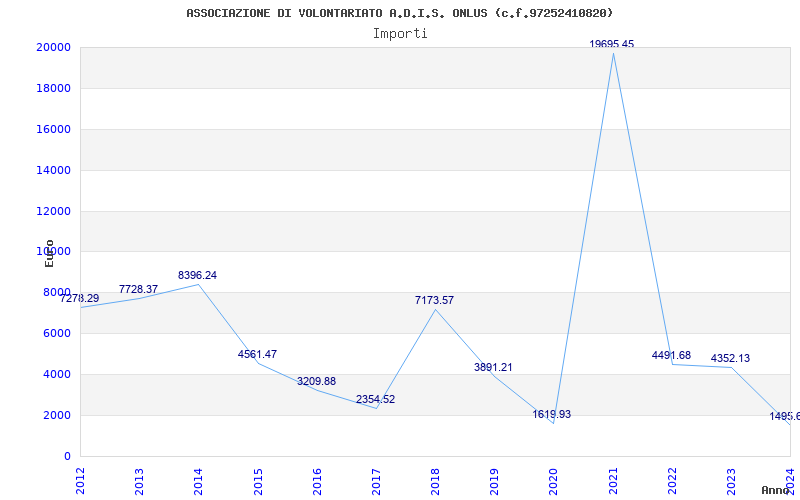This screenshot has width=800, height=500.
Task: Select the data label 7173.57
Action: point(434,301)
